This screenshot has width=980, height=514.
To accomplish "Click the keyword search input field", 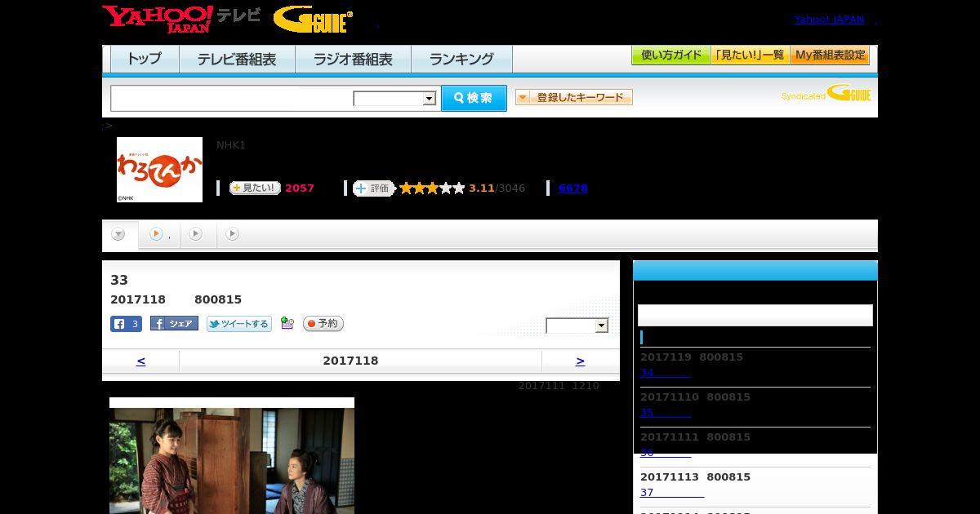I will pyautogui.click(x=232, y=99).
